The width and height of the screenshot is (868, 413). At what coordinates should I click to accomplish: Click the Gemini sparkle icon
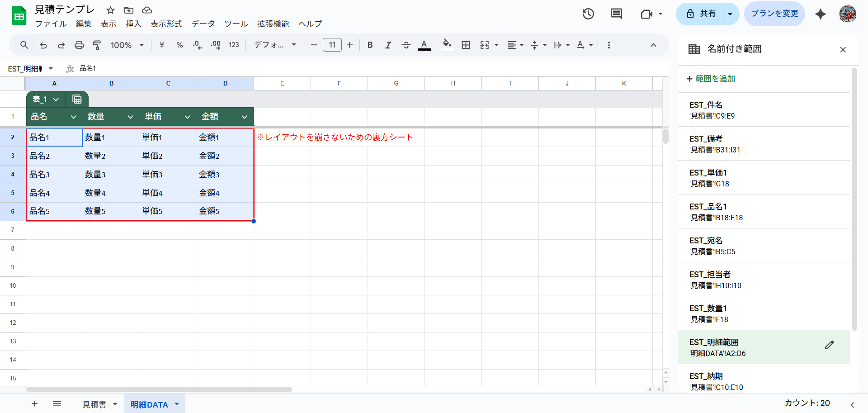(x=820, y=14)
